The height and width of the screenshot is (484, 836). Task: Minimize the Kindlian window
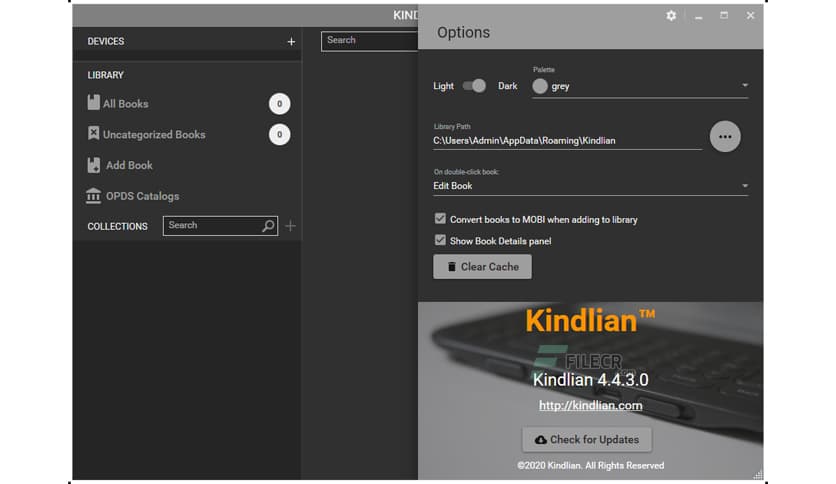(x=698, y=17)
